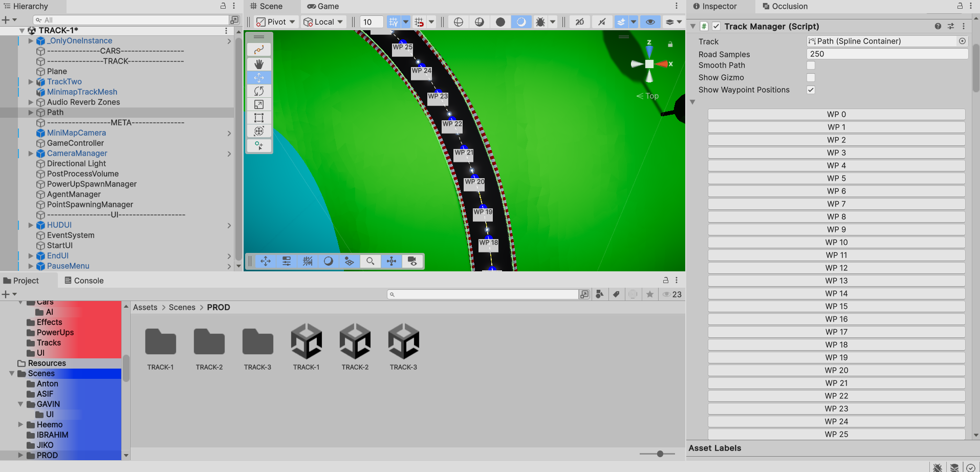980x472 pixels.
Task: Select the Rect transform tool
Action: click(259, 118)
